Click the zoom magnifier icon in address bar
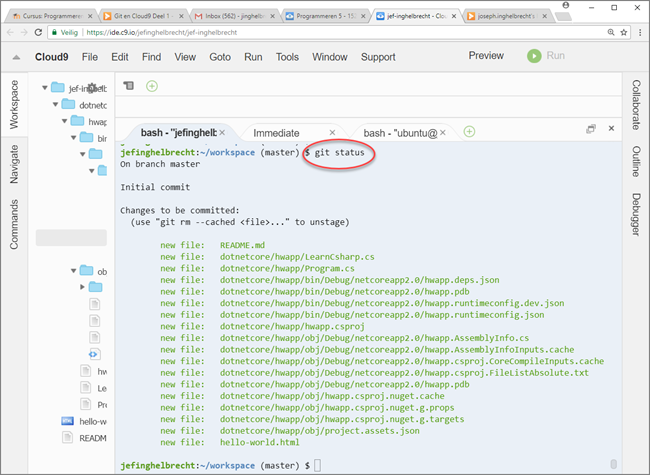 [611, 32]
